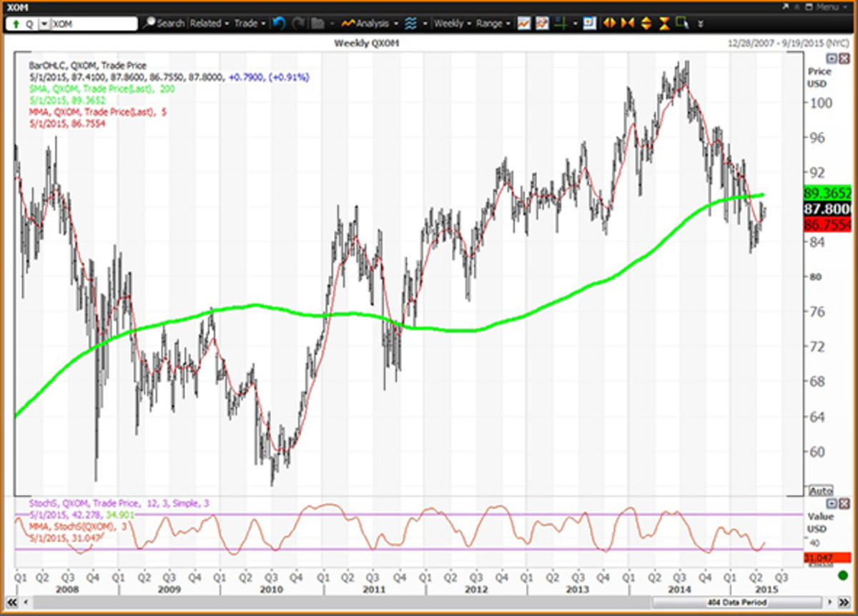
Task: Open the Related dropdown menu
Action: click(x=208, y=24)
